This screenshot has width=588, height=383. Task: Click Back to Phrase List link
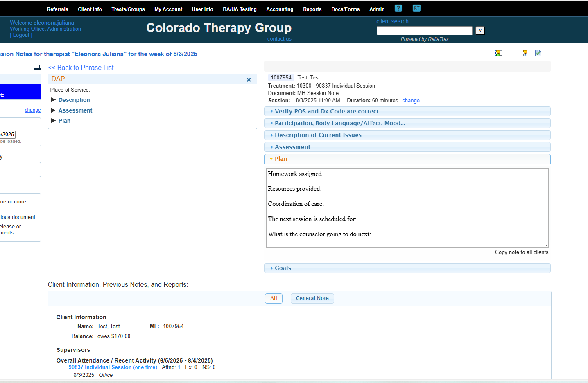tap(81, 68)
